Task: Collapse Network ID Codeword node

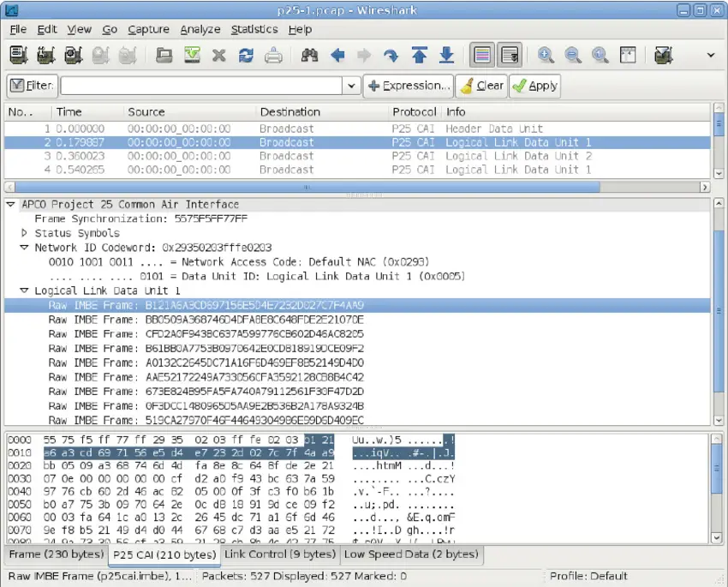Action: coord(24,248)
